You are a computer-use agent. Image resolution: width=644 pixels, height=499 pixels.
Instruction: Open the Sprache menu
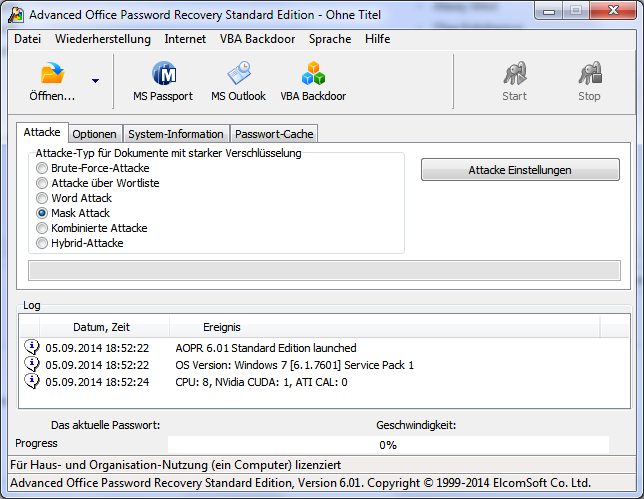(330, 39)
